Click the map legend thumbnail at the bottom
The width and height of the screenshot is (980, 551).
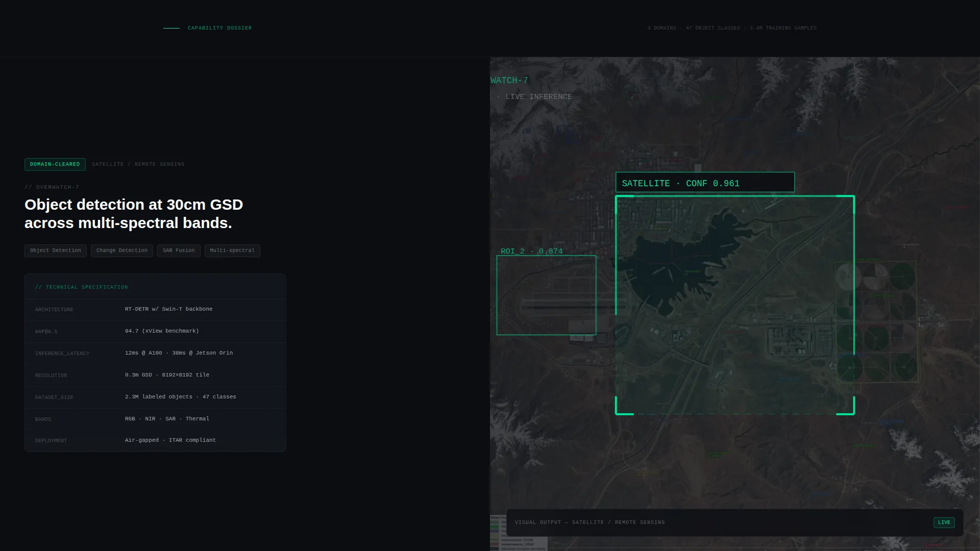tap(519, 533)
